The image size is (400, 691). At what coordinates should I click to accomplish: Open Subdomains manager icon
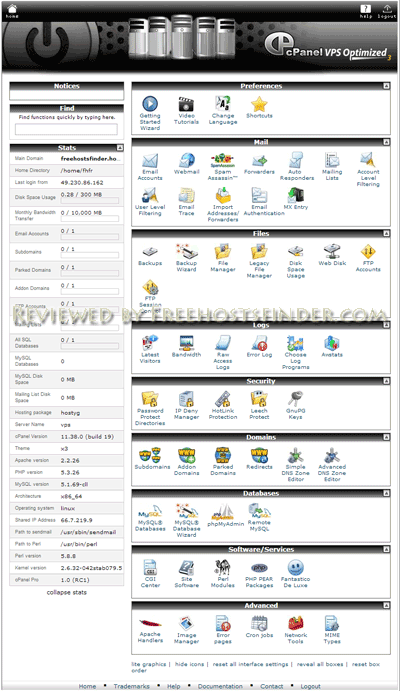[x=152, y=458]
